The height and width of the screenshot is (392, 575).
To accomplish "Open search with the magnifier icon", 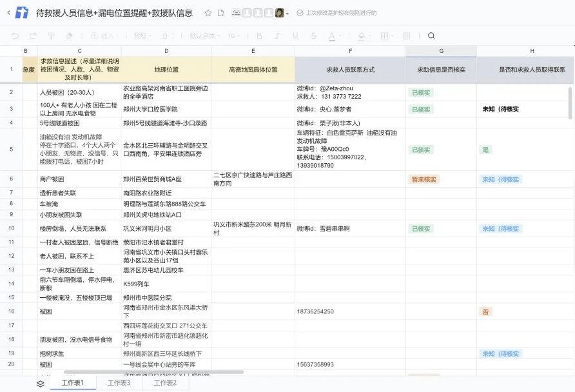I will pyautogui.click(x=431, y=35).
